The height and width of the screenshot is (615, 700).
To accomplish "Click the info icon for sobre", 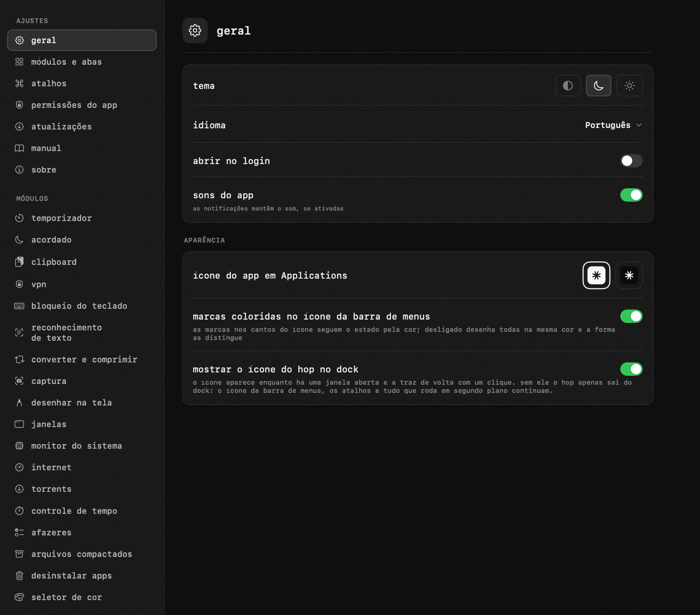I will (19, 170).
